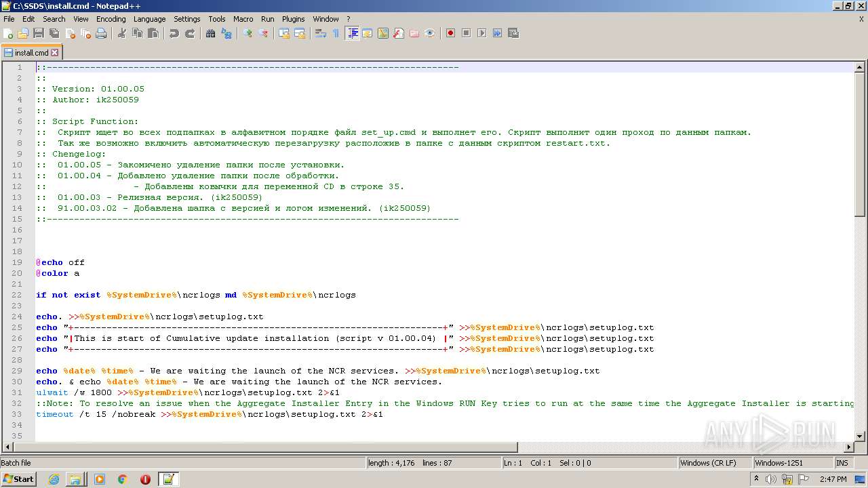Undo last action via toolbar
Viewport: 868px width, 488px height.
(174, 33)
